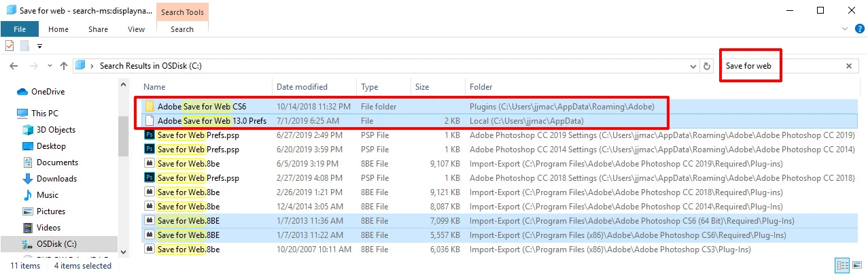
Task: Click icon of Save for Web Prefs.psp dated 6/27/2019
Action: point(149,135)
